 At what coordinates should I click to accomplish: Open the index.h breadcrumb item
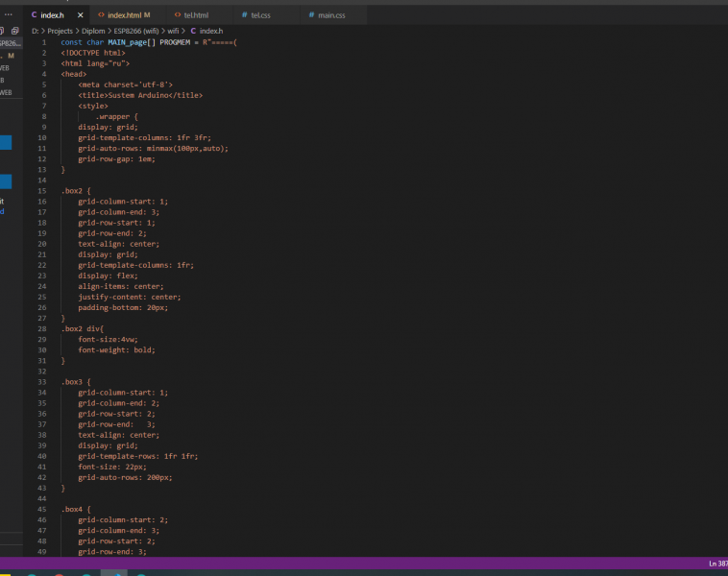[211, 31]
